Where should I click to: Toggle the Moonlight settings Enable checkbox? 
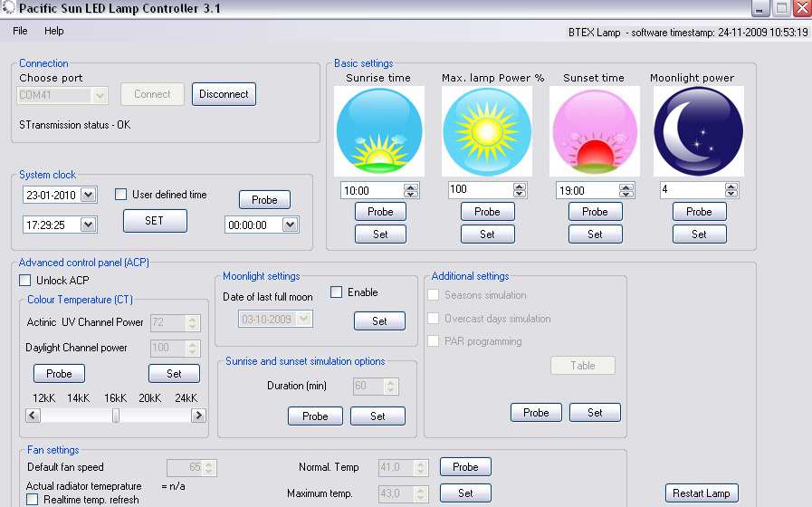pos(337,292)
